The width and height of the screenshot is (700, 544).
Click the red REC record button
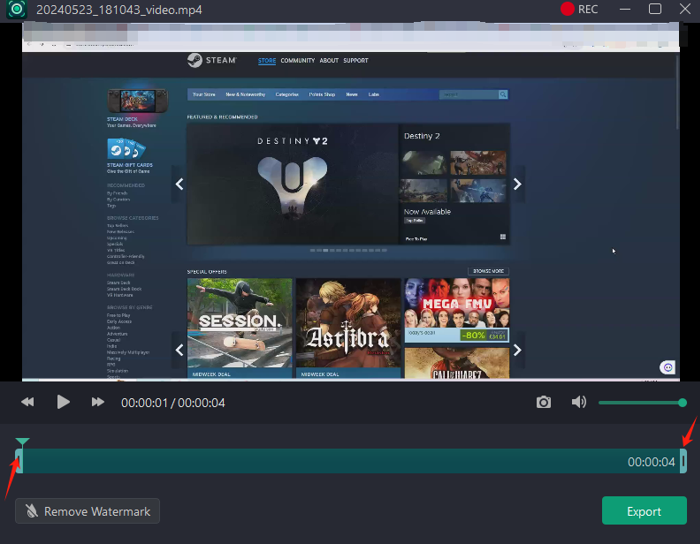click(579, 9)
